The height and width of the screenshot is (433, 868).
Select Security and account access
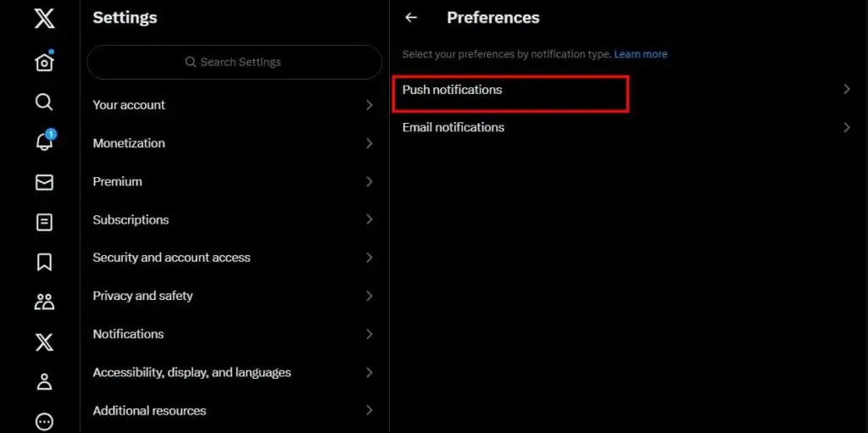pos(235,258)
